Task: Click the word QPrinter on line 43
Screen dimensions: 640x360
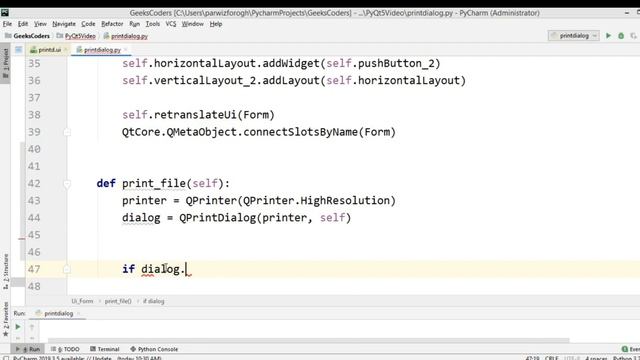Action: [x=211, y=201]
